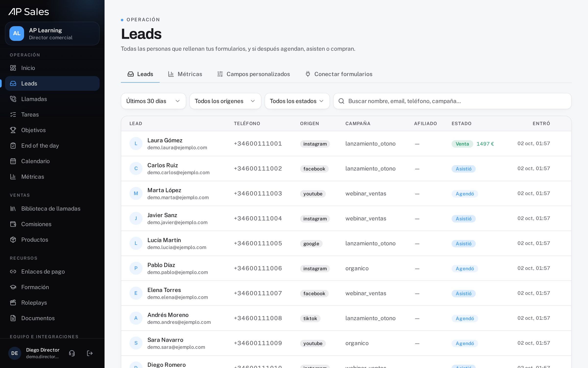Image resolution: width=588 pixels, height=368 pixels.
Task: Select the Leads tab
Action: click(x=140, y=74)
